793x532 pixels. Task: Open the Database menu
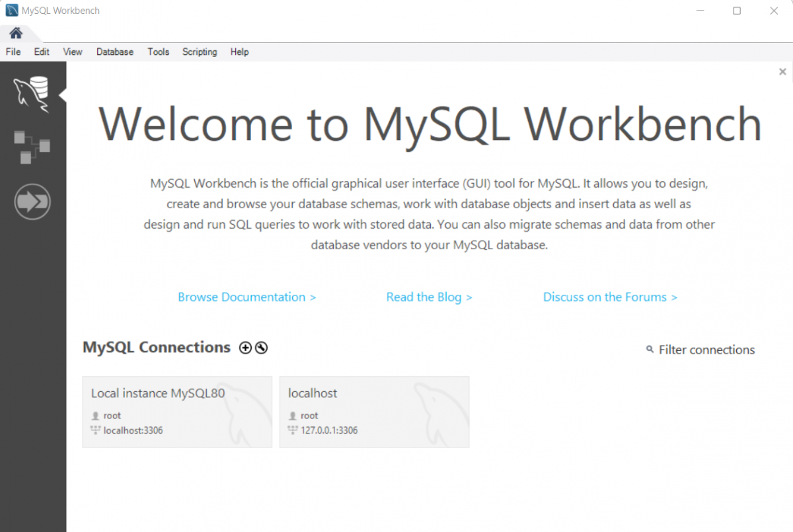click(x=114, y=52)
